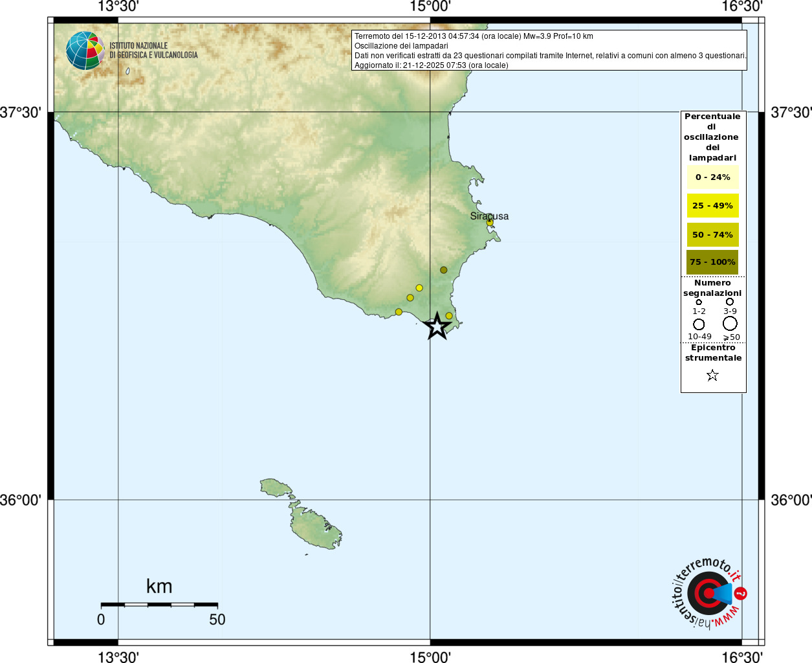Image resolution: width=812 pixels, height=663 pixels.
Task: Click the earthquake info text box
Action: 549,51
